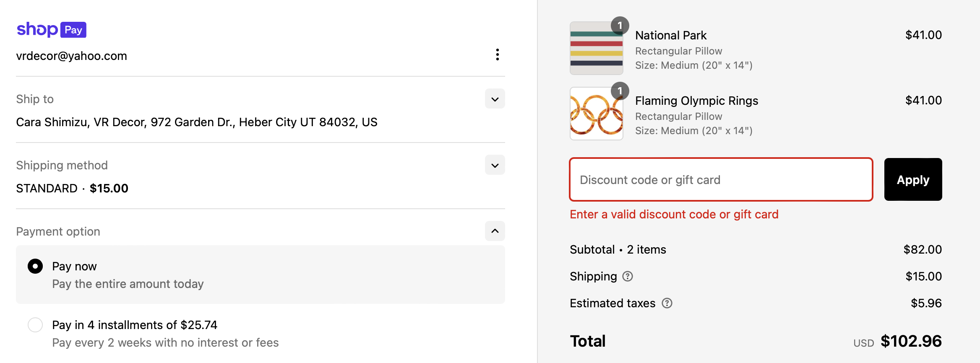Select the Pay now radio option
The width and height of the screenshot is (980, 363).
pos(35,266)
